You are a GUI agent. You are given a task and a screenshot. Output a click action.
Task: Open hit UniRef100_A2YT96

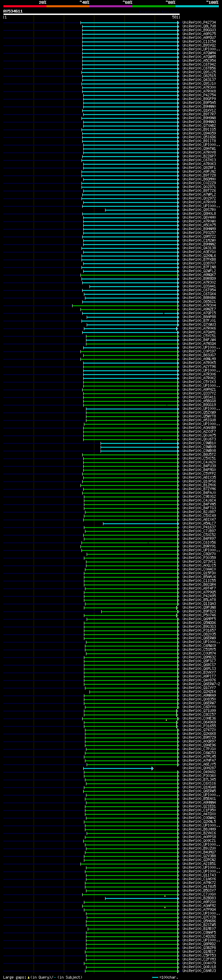(199, 367)
